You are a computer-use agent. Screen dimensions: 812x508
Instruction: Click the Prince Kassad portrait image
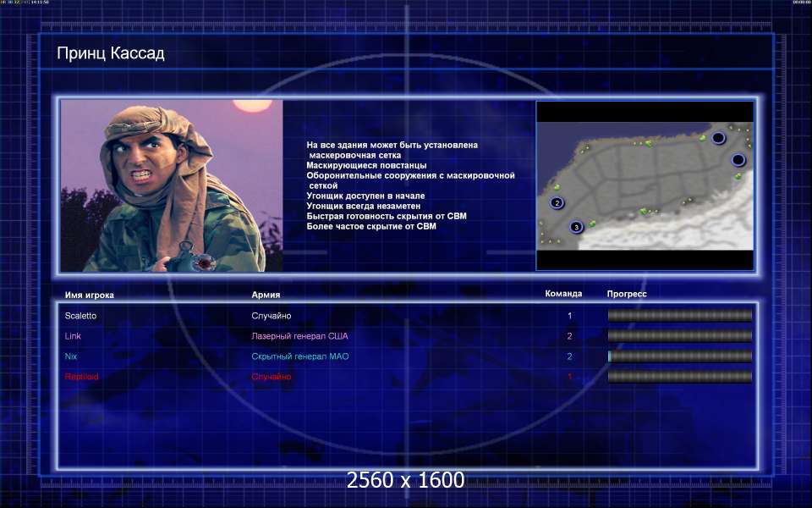172,185
